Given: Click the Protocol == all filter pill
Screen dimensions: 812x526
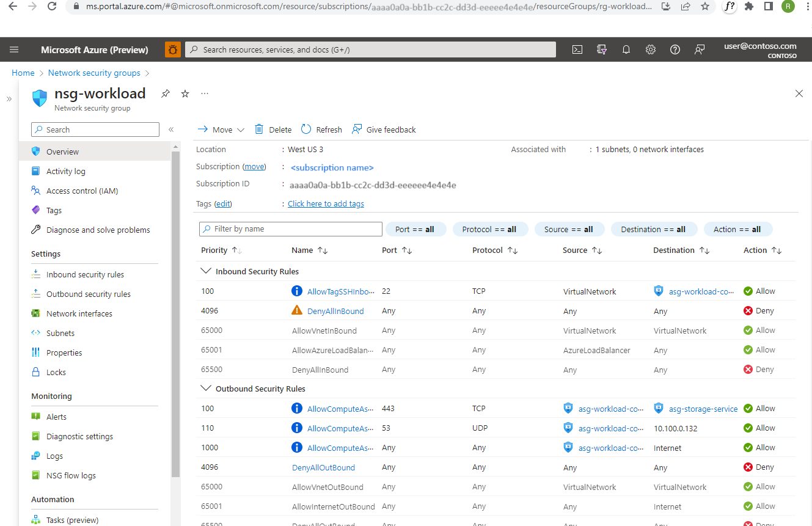Looking at the screenshot, I should point(489,230).
